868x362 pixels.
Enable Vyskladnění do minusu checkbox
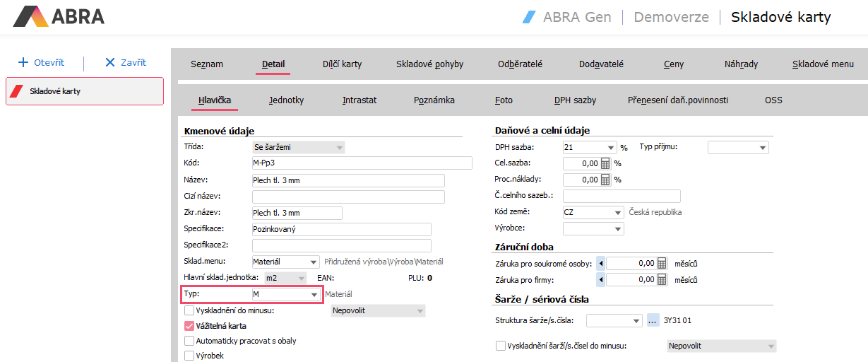click(x=189, y=310)
